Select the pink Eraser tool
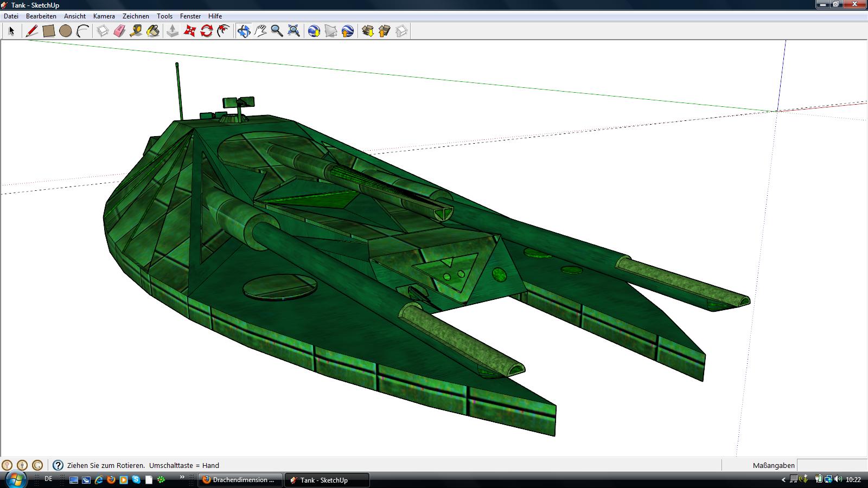Viewport: 868px width, 488px height. click(x=119, y=31)
